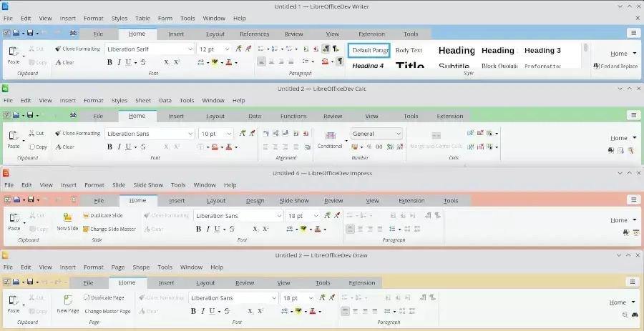Switch to Writer Layout tab
The height and width of the screenshot is (331, 644).
tap(215, 34)
